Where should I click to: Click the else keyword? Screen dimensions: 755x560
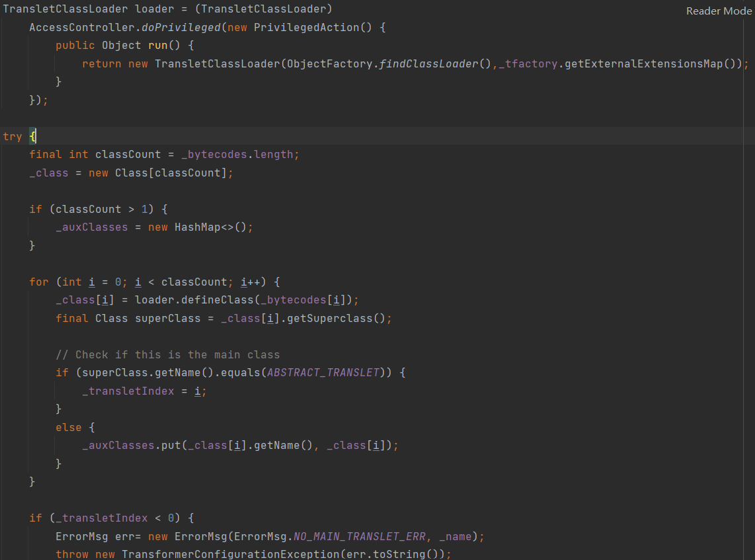(x=68, y=427)
